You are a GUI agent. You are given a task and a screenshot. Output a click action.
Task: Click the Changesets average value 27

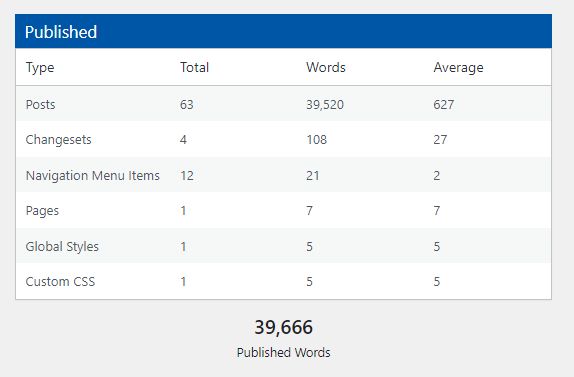(440, 139)
